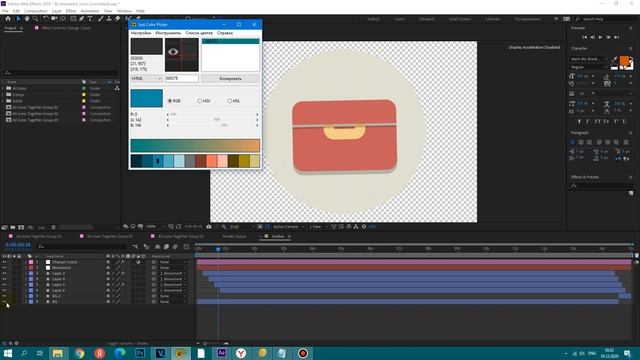Select the Type text tool

pos(90,19)
